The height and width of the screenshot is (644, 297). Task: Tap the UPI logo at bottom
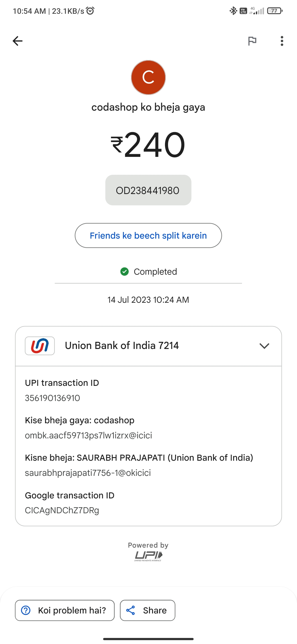148,556
